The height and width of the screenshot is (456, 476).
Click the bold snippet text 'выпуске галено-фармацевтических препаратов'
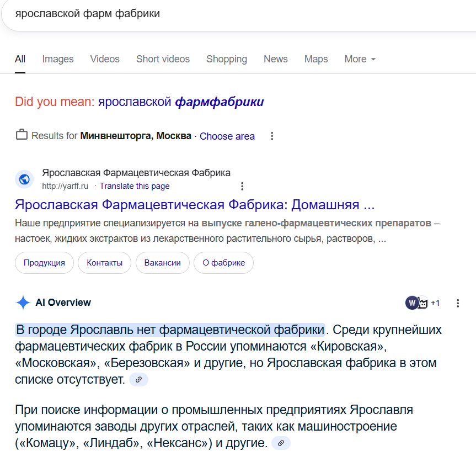click(x=316, y=223)
